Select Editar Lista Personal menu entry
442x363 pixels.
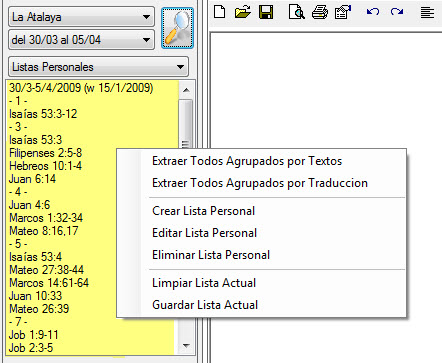coord(204,233)
